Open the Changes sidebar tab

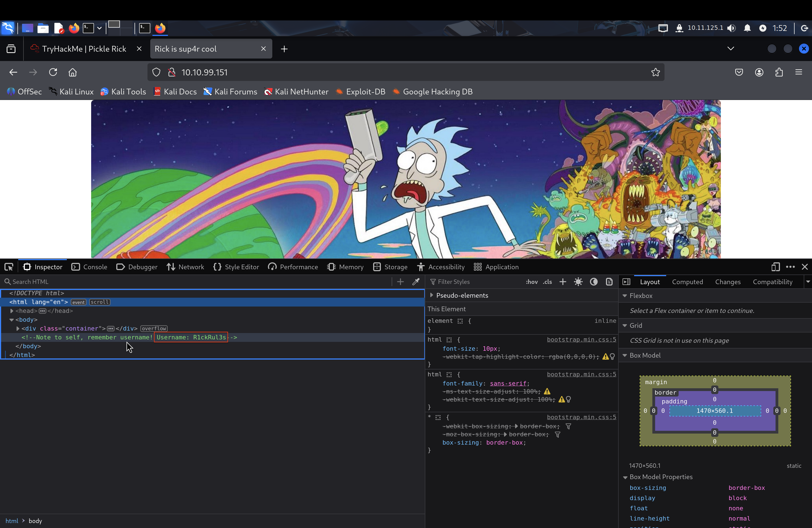pos(728,282)
